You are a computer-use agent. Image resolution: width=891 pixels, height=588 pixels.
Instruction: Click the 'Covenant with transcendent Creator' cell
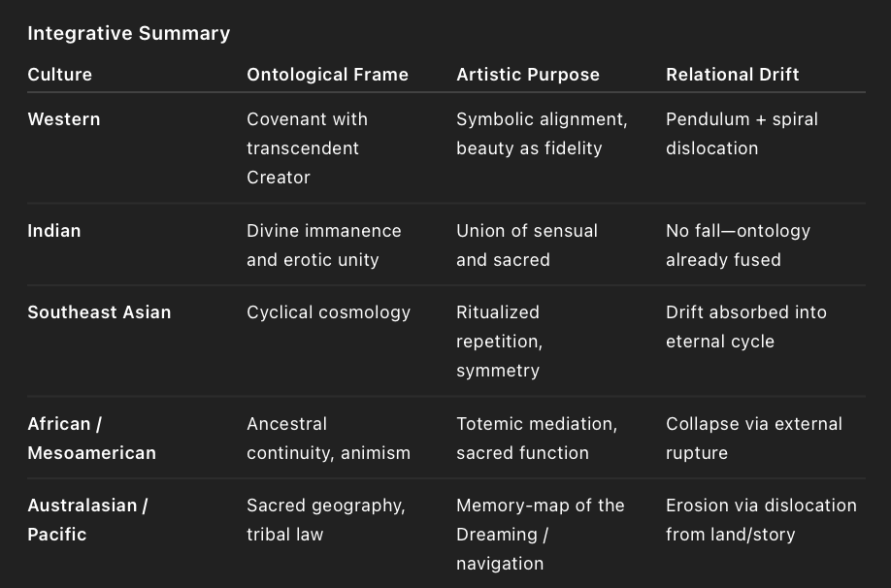[x=307, y=148]
